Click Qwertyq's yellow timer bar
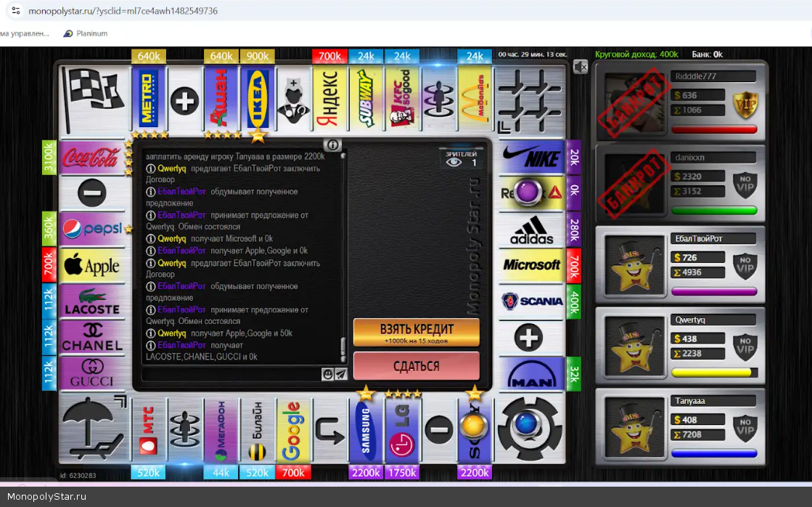This screenshot has width=812, height=507. coord(714,373)
